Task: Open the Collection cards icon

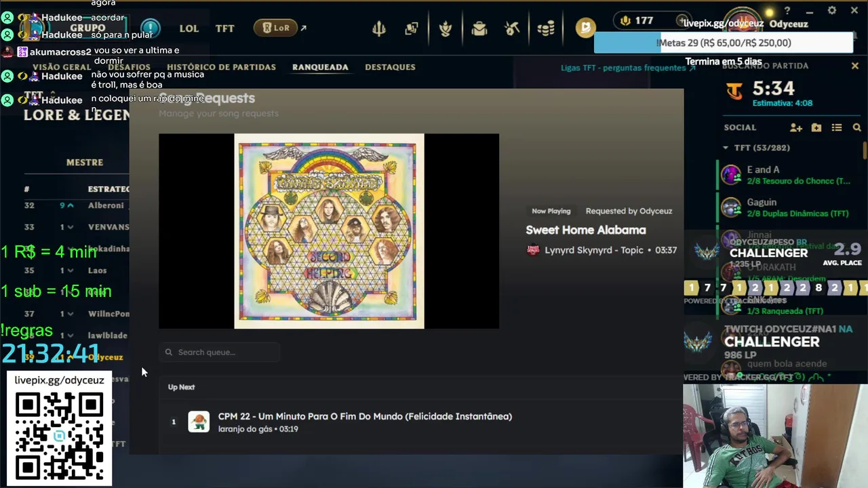Action: [412, 28]
